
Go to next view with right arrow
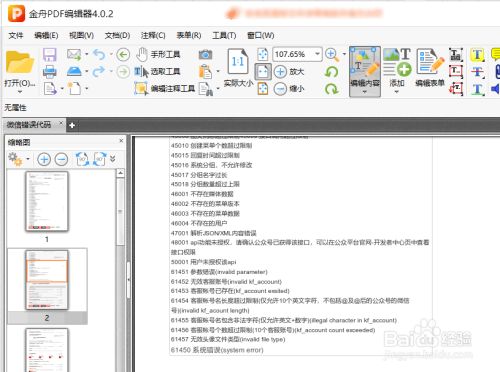(123, 71)
